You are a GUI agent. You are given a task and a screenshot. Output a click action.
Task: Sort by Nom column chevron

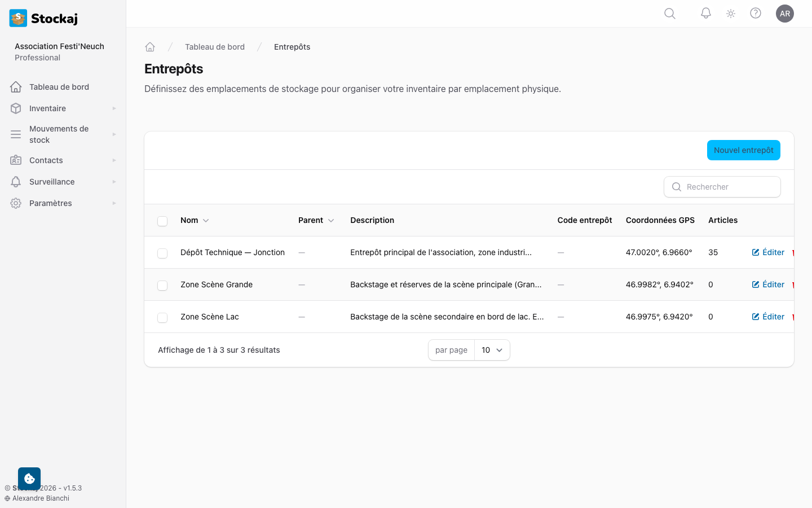tap(206, 221)
